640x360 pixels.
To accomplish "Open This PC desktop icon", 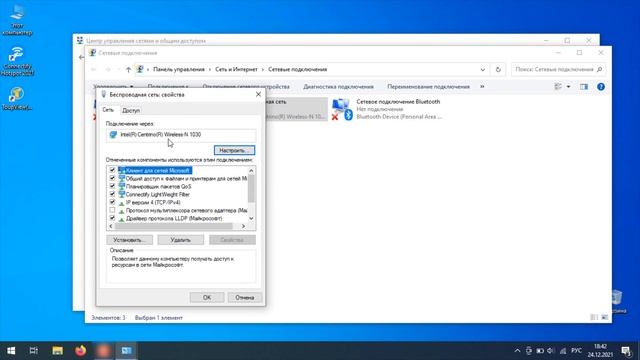I will pyautogui.click(x=17, y=18).
